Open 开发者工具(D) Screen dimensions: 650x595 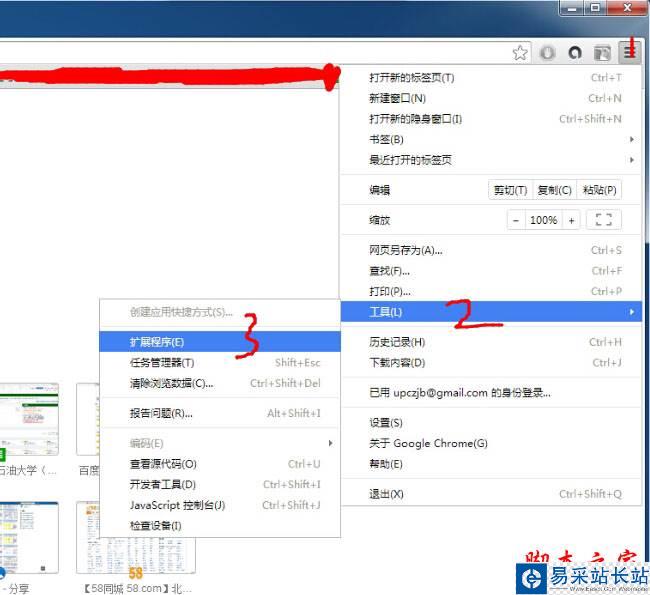coord(220,484)
